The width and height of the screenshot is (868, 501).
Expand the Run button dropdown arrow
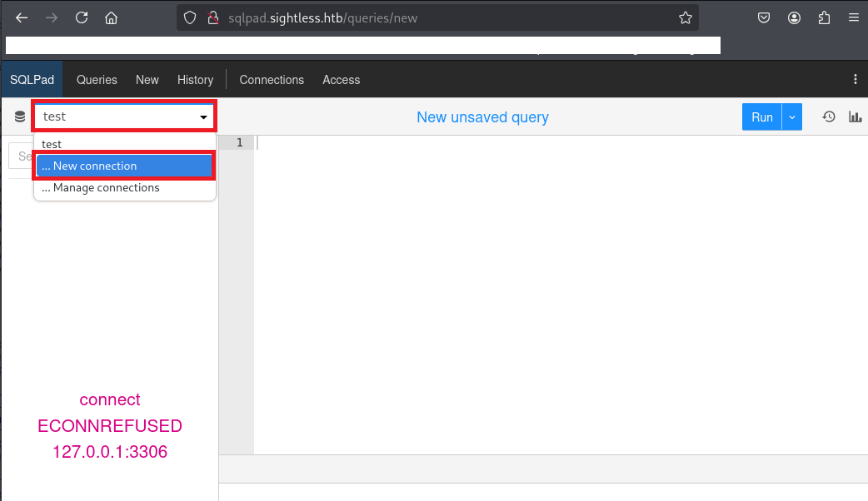(792, 117)
